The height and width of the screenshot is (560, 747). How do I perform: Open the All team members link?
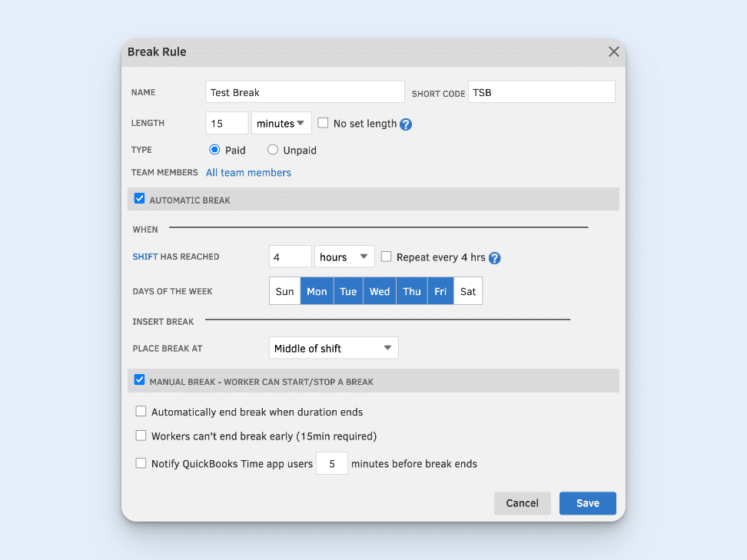click(247, 172)
